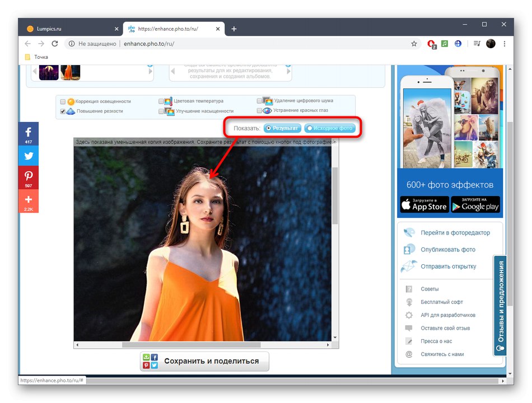Open the green music note extension
This screenshot has width=532, height=403.
coord(445,44)
